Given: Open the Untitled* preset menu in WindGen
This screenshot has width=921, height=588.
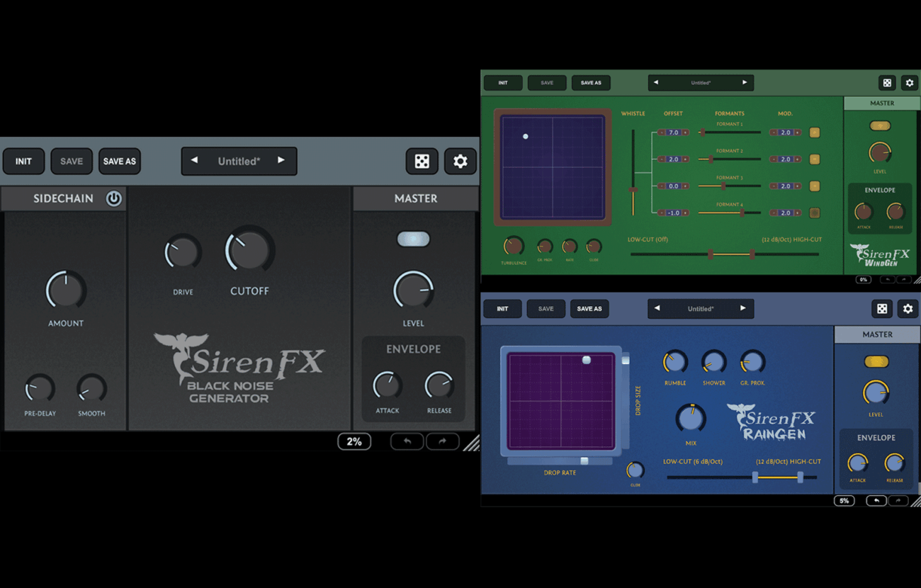Looking at the screenshot, I should [701, 83].
